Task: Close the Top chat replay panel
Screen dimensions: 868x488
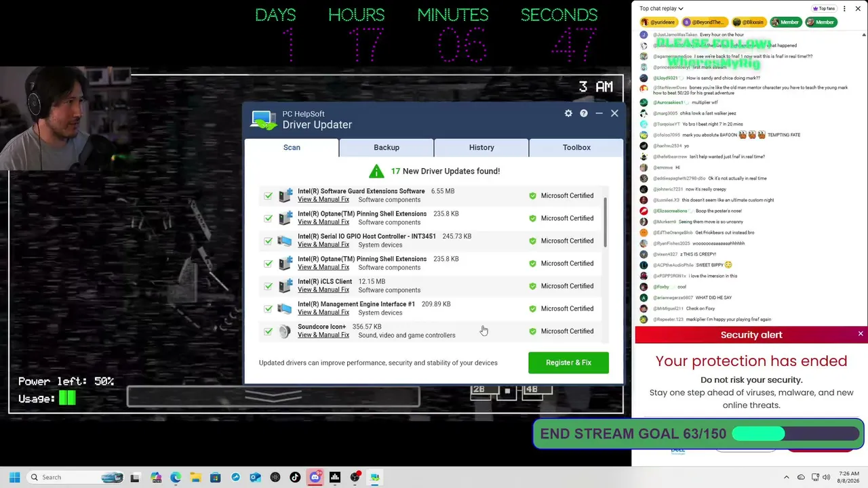Action: (859, 9)
